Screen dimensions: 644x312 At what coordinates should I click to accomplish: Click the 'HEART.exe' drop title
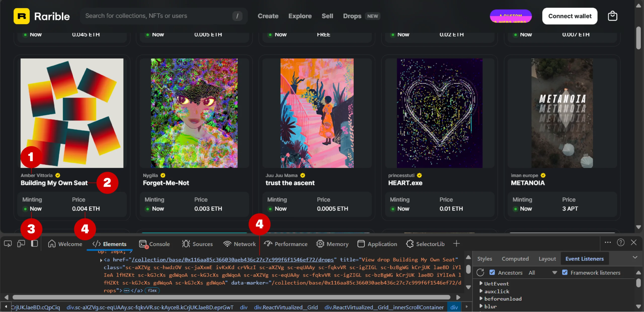(405, 183)
